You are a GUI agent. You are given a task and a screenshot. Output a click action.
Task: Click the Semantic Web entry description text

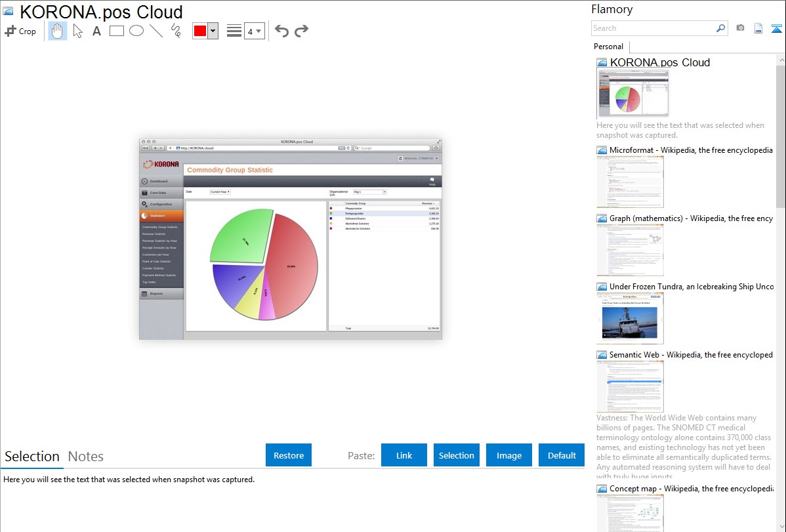click(684, 447)
